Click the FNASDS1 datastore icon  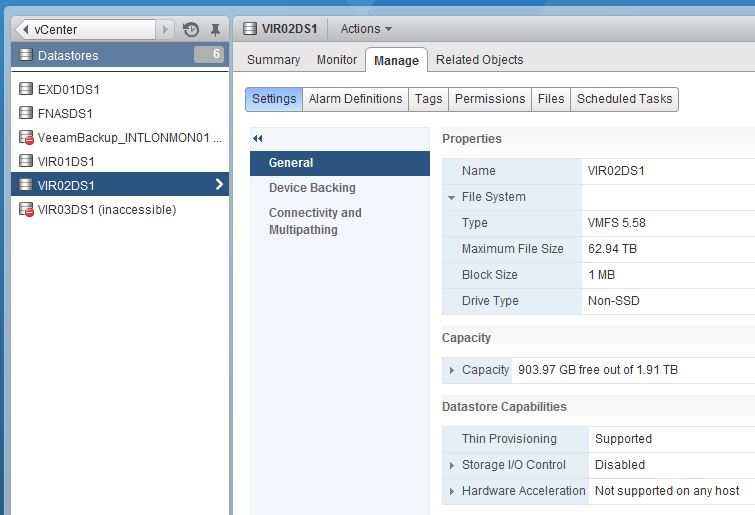(26, 113)
